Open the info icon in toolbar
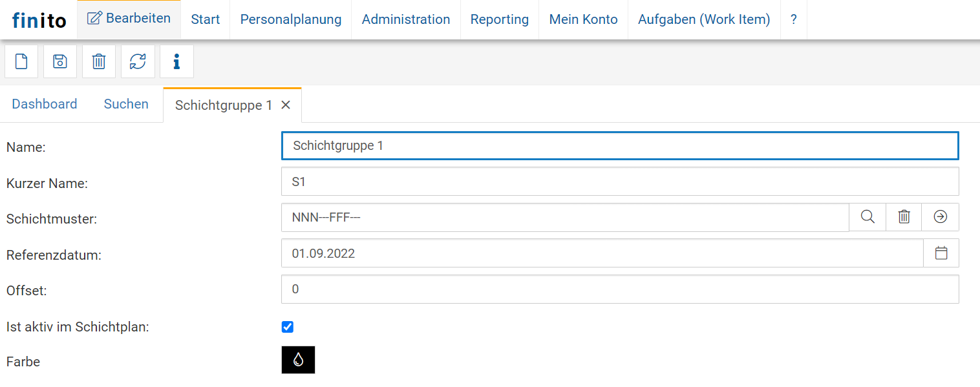This screenshot has height=387, width=980. pos(176,61)
